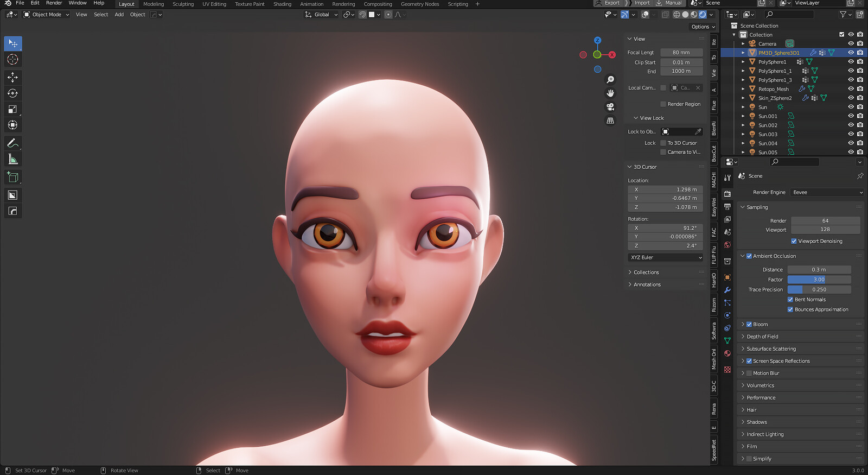The width and height of the screenshot is (868, 475).
Task: Select the Add Cube tool
Action: tap(13, 177)
